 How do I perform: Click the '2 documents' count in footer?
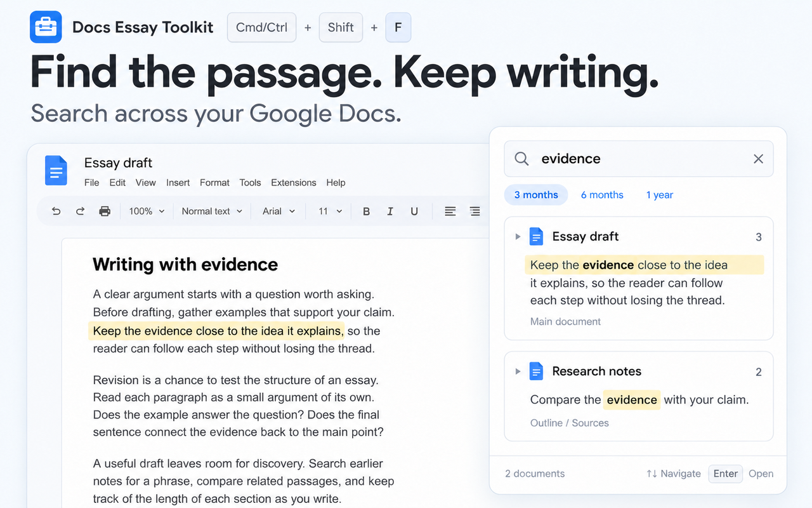535,474
